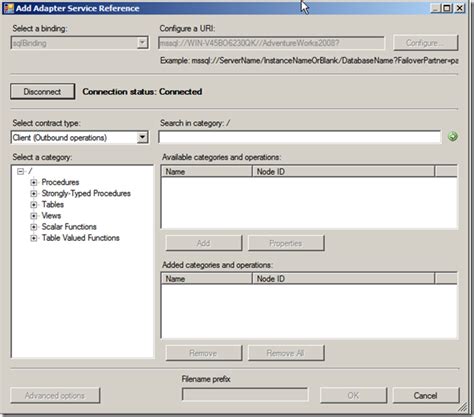Select the Tables label in category tree
The width and height of the screenshot is (474, 417).
click(53, 204)
